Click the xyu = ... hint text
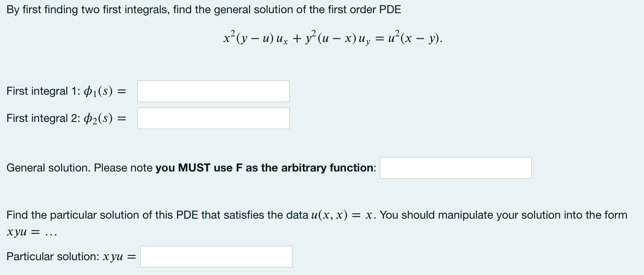The image size is (644, 275). tap(31, 232)
